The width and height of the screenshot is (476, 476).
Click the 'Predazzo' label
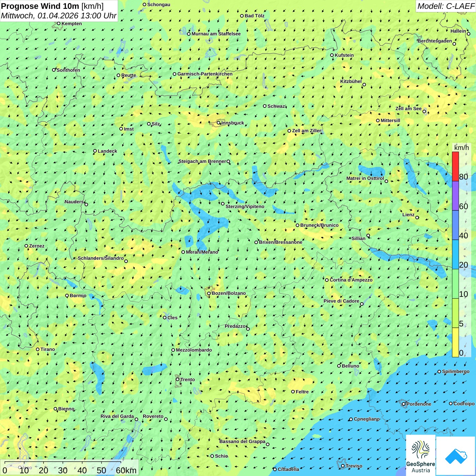tap(235, 326)
